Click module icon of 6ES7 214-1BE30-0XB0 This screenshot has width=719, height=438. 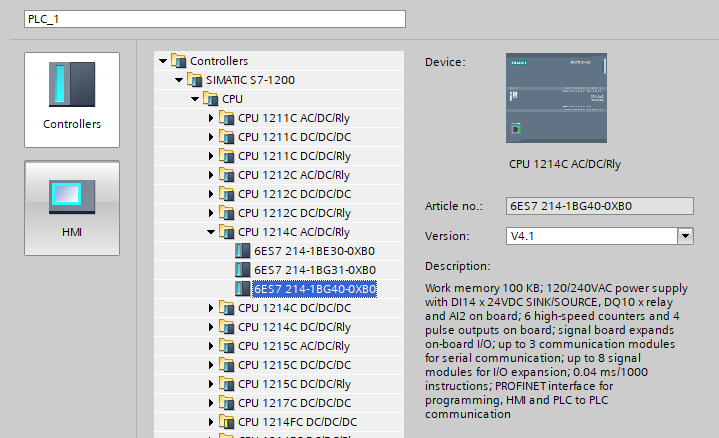pos(243,251)
